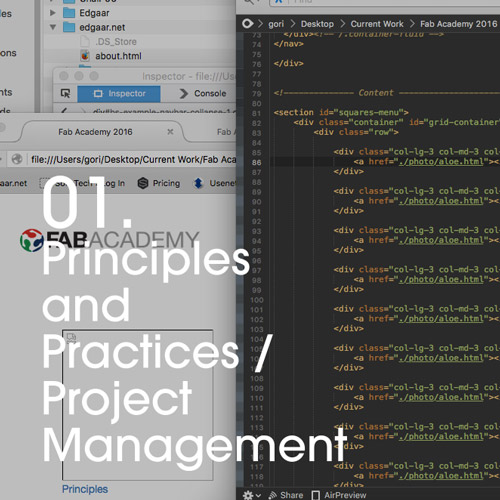Select 'Current Work' in the editor path bar
The width and height of the screenshot is (500, 500).
point(377,24)
